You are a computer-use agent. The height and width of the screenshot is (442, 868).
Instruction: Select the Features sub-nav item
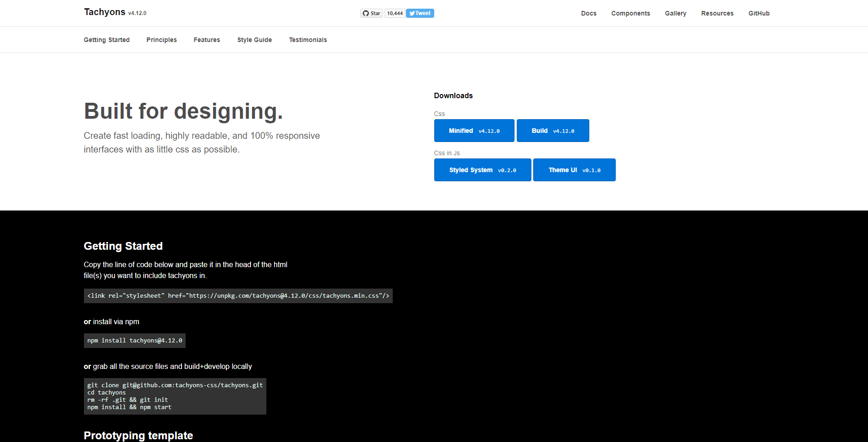(207, 40)
